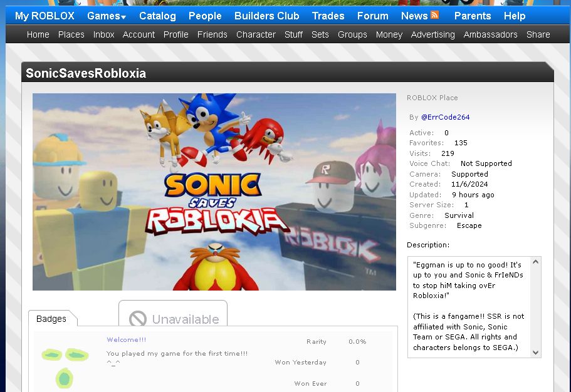The height and width of the screenshot is (392, 571).
Task: Click the description scrollbar down arrow
Action: pos(535,353)
